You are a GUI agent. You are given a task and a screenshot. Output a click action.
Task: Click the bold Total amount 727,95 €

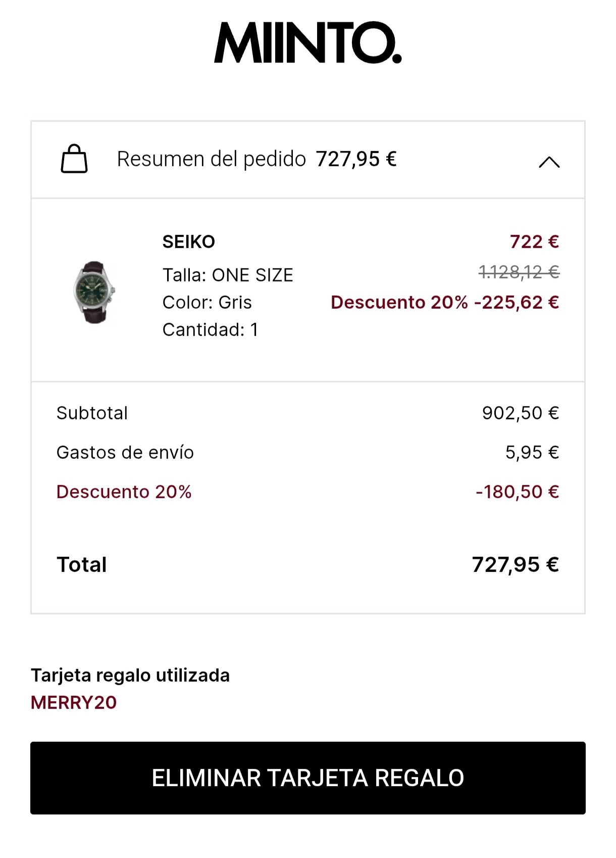coord(515,565)
